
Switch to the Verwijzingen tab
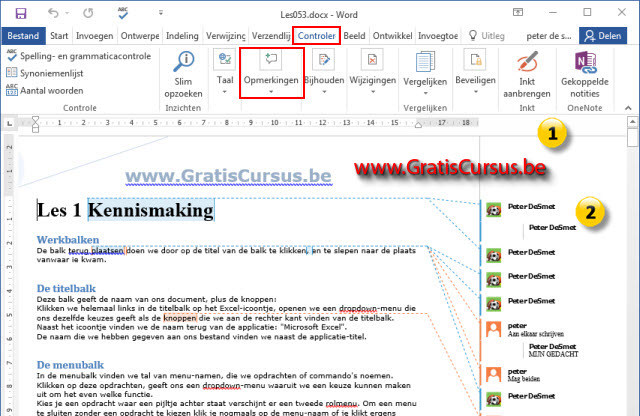[x=226, y=36]
